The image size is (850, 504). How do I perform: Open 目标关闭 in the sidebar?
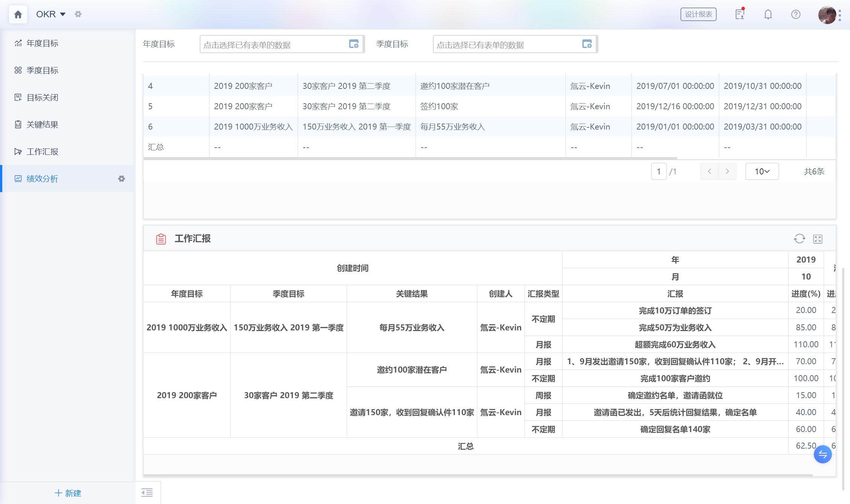pyautogui.click(x=68, y=98)
